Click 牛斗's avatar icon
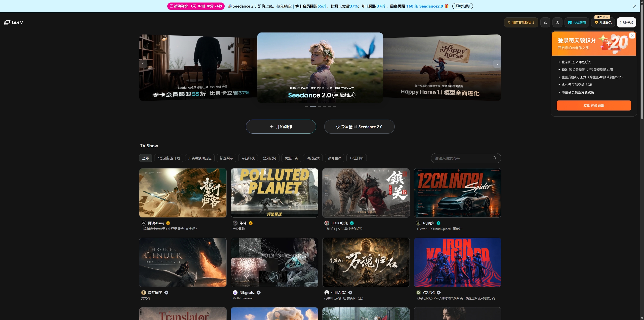This screenshot has height=320, width=644. pos(235,223)
